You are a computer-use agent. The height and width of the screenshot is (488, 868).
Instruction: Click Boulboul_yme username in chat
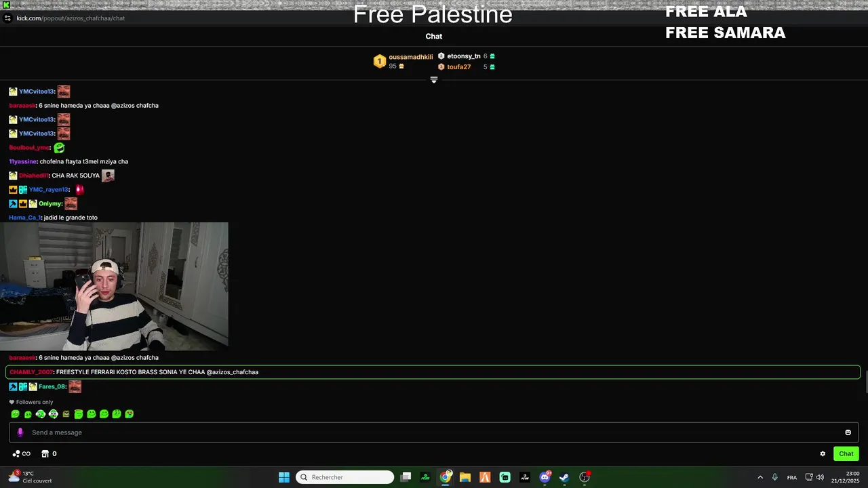point(29,148)
